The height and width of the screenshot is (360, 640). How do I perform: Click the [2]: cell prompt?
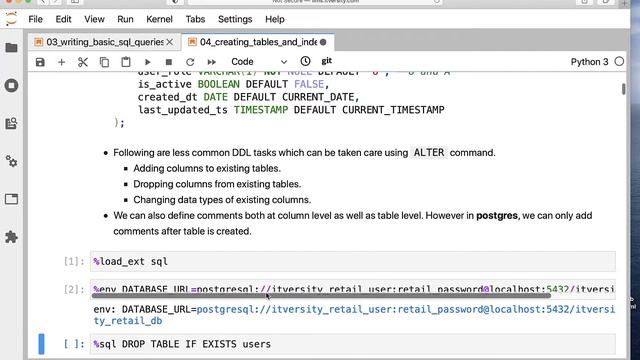[74, 289]
